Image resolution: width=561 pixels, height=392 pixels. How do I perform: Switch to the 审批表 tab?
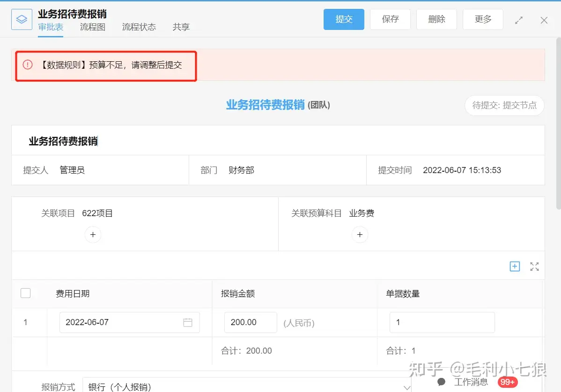[x=51, y=27]
